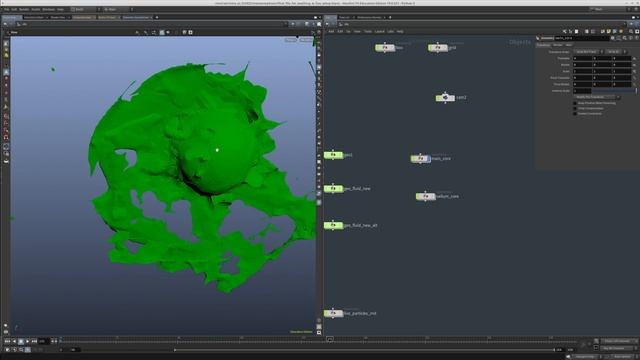Image resolution: width=640 pixels, height=360 pixels.
Task: Click the parameter pane gear icon
Action: click(x=613, y=38)
